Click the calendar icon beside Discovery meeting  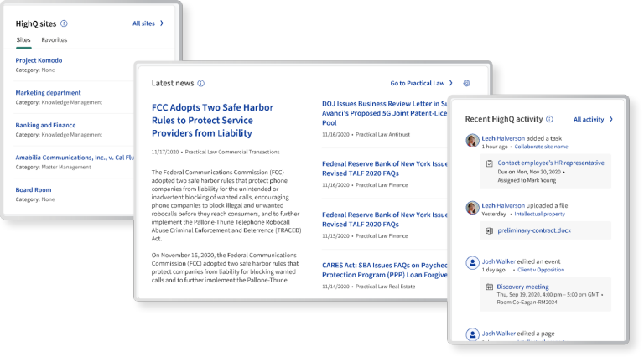[489, 287]
